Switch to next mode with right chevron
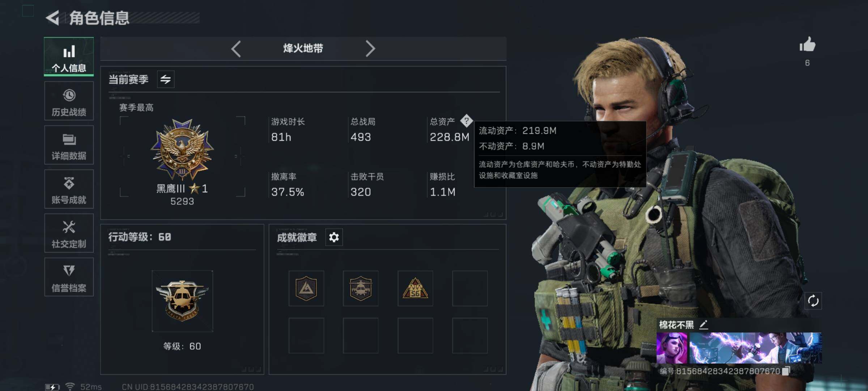The height and width of the screenshot is (391, 868). [370, 49]
